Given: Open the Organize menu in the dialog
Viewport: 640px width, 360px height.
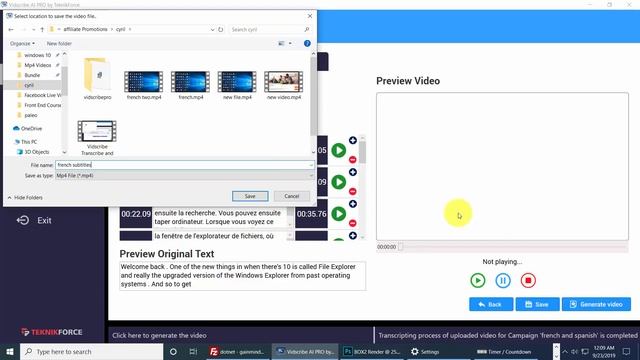Looking at the screenshot, I should pos(22,43).
